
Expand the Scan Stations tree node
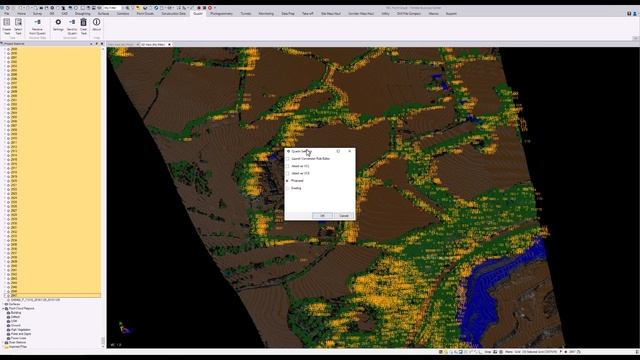3,342
